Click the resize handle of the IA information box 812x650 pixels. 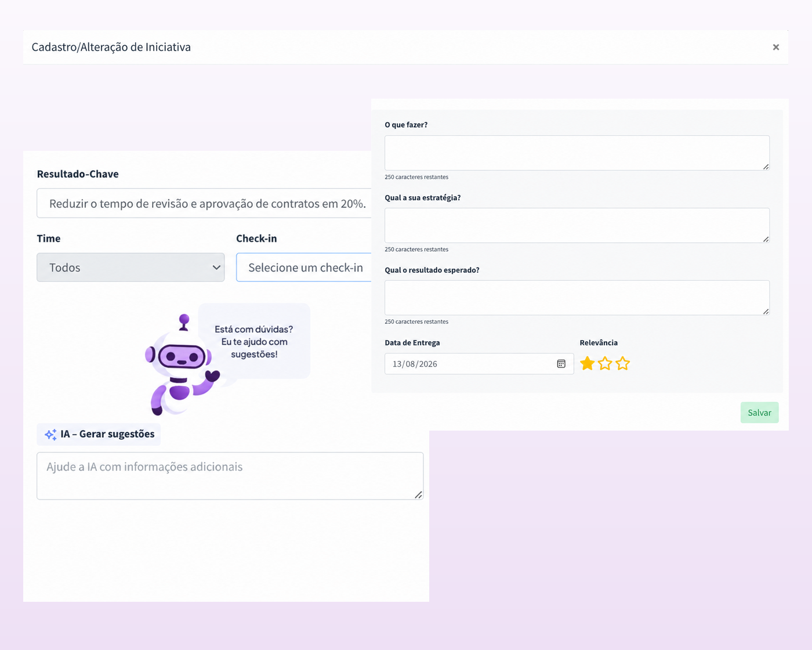coord(419,494)
